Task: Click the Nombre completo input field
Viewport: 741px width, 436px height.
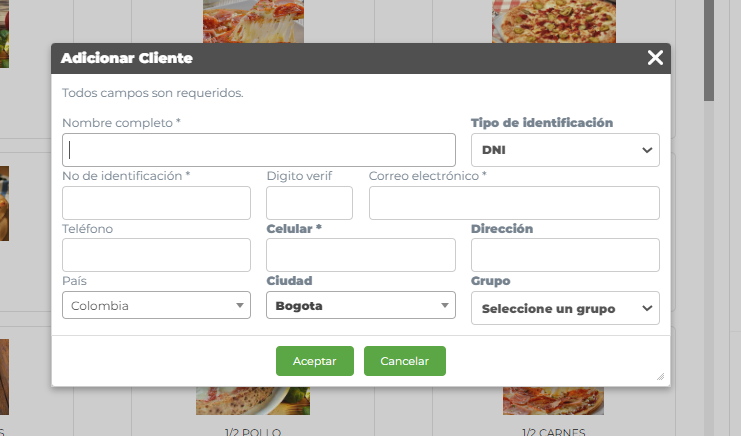Action: [258, 150]
